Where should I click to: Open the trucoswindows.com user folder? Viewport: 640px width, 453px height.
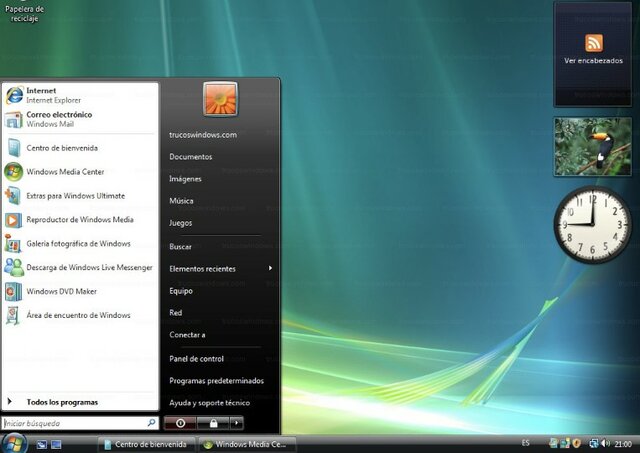click(203, 135)
